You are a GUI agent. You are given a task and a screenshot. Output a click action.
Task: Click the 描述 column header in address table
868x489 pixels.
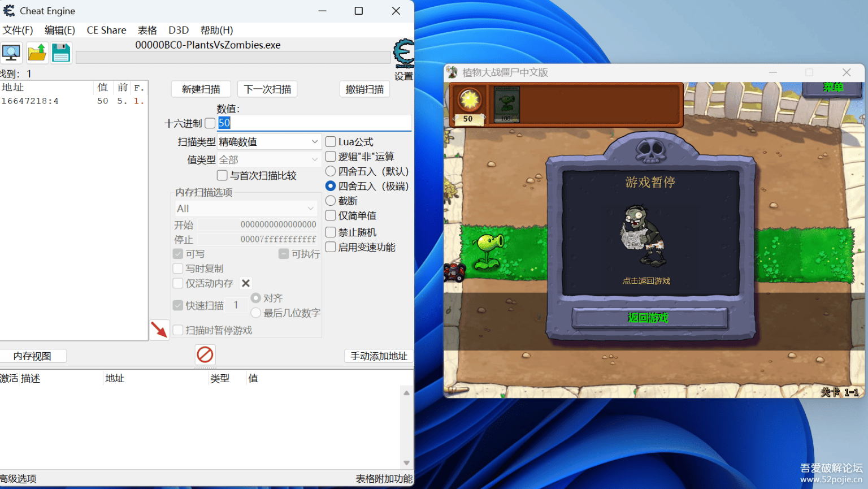[31, 379]
